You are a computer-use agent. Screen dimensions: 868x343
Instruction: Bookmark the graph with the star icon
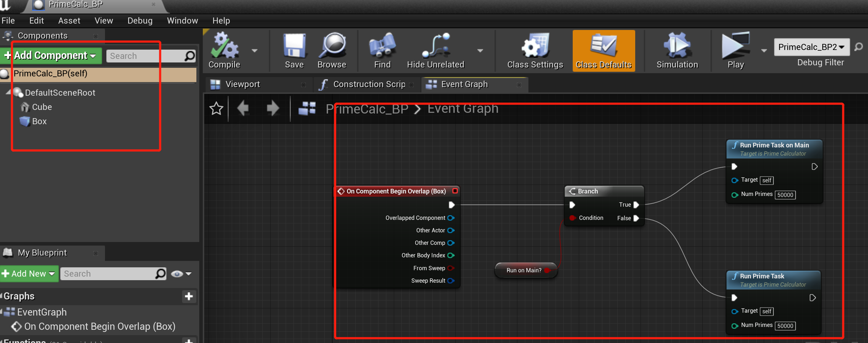click(216, 108)
